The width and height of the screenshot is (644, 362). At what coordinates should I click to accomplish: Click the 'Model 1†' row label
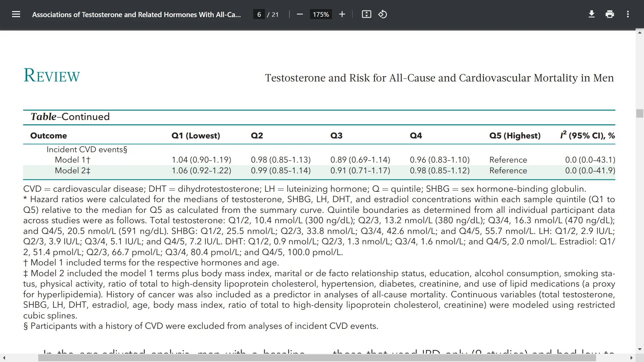[72, 160]
